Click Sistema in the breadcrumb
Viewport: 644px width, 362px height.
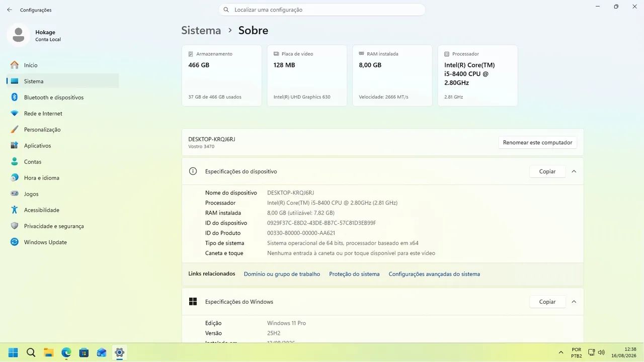[x=201, y=30]
